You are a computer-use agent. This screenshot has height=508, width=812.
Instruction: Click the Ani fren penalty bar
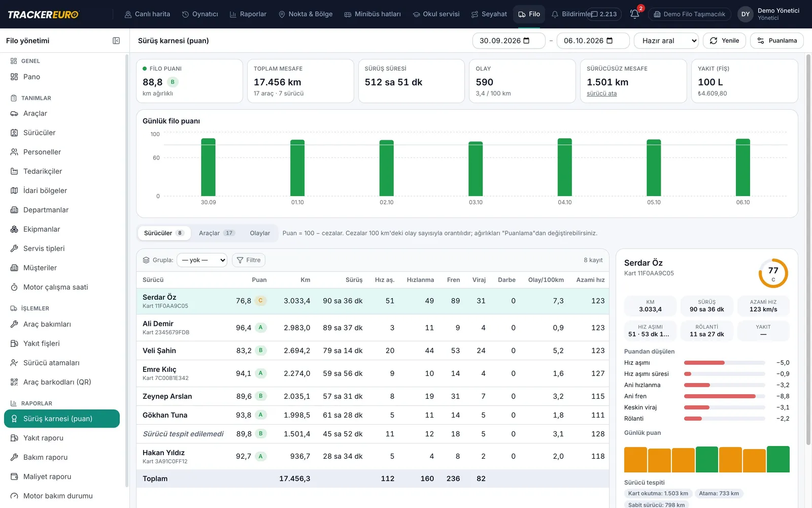coord(725,396)
